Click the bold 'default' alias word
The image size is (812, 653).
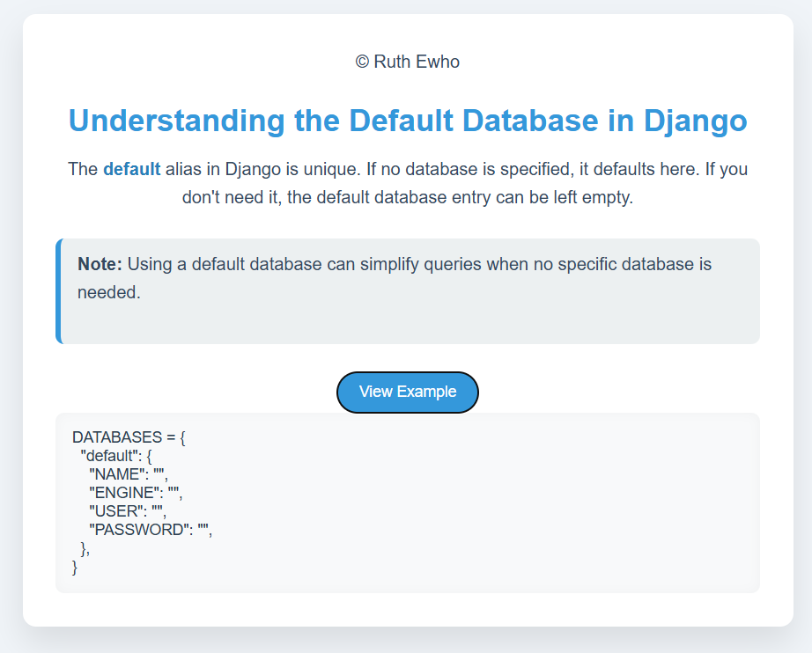coord(131,169)
